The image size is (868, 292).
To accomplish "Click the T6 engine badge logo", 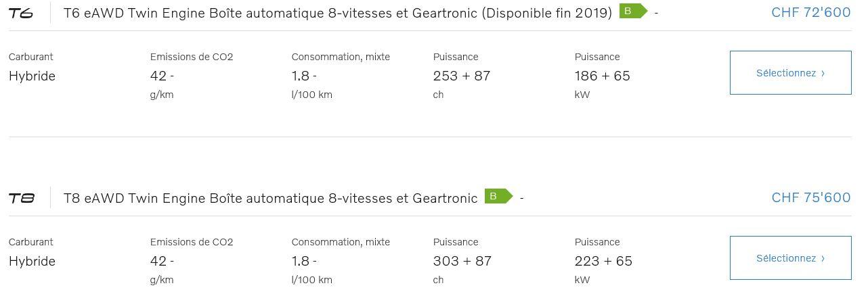I will pyautogui.click(x=21, y=13).
